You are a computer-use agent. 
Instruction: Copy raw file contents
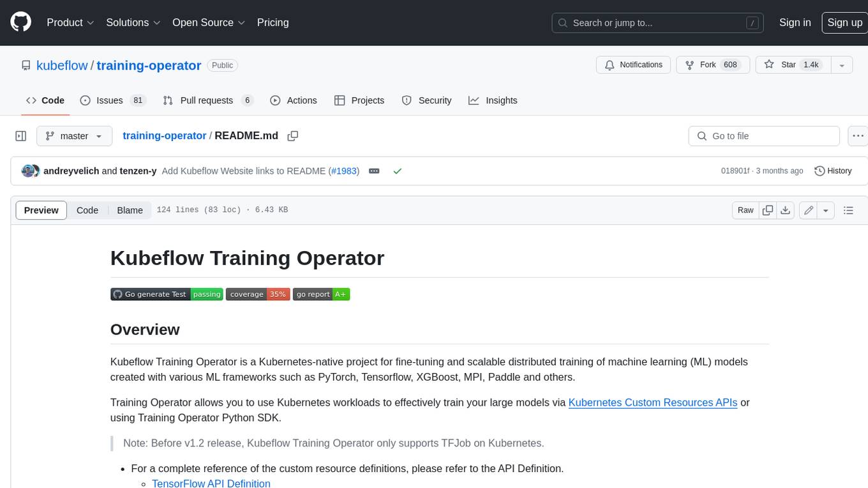[768, 210]
